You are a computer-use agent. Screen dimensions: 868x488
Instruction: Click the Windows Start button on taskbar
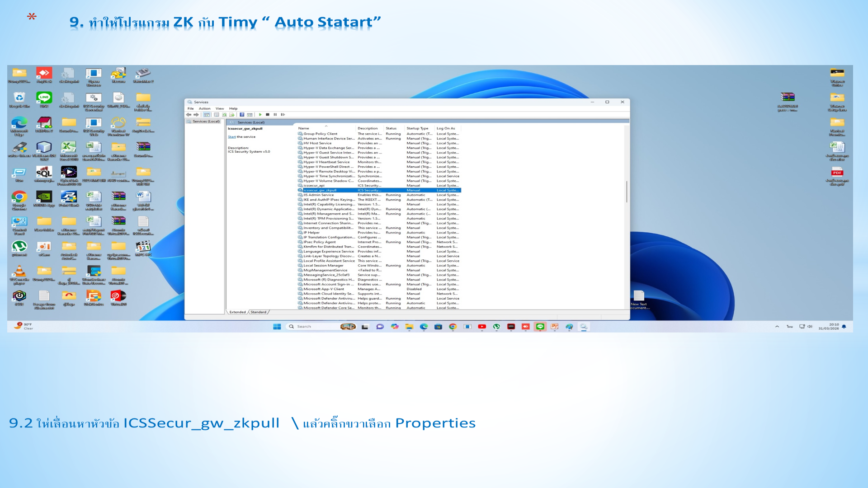(x=277, y=327)
